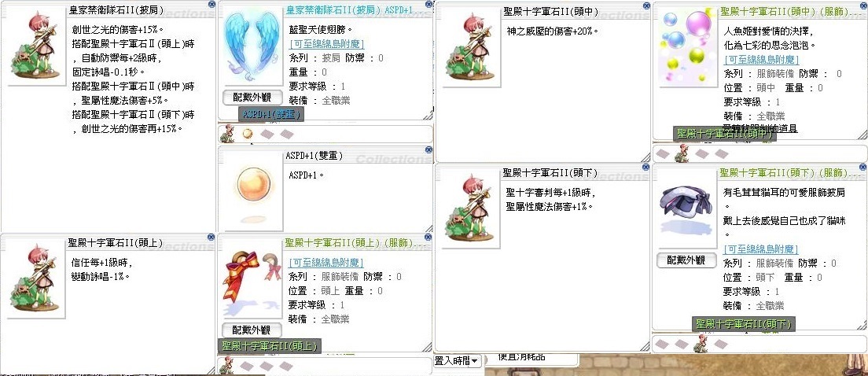
Task: Click crusader character image in 皇家禁衛隊石II(披肩) window
Action: click(x=37, y=46)
